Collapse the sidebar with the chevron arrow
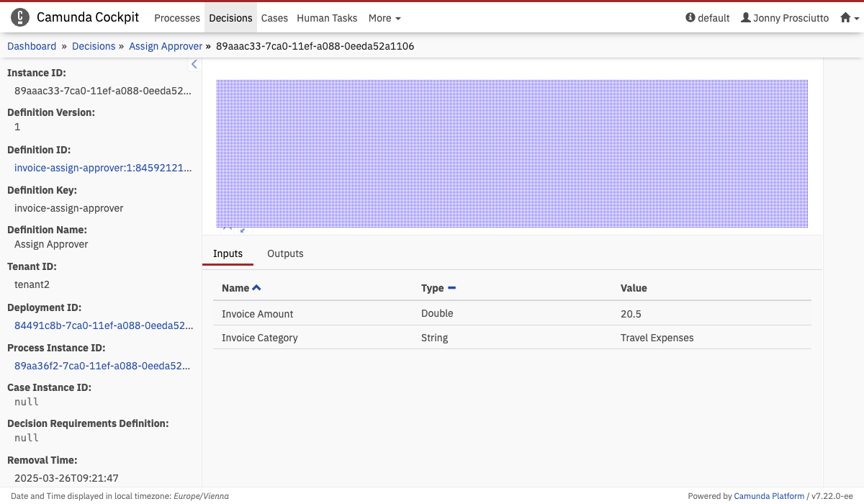 point(194,65)
